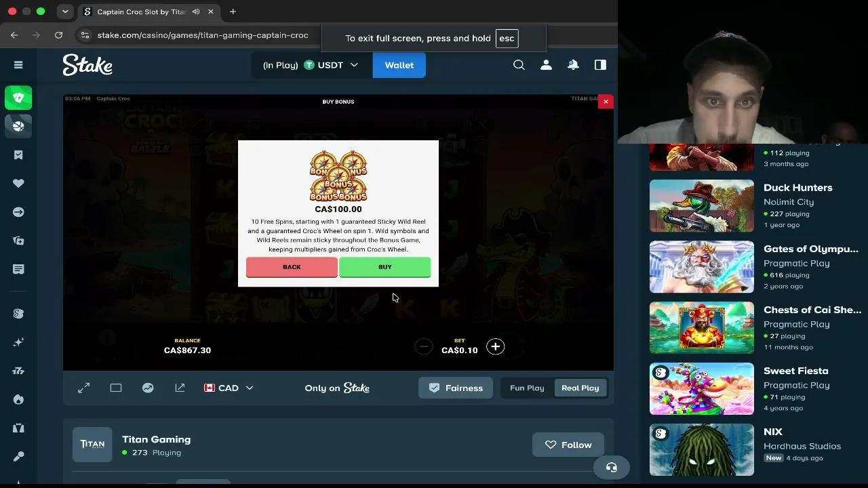The height and width of the screenshot is (488, 868).
Task: Click the Titan Gaming logo thumbnail
Action: 92,445
